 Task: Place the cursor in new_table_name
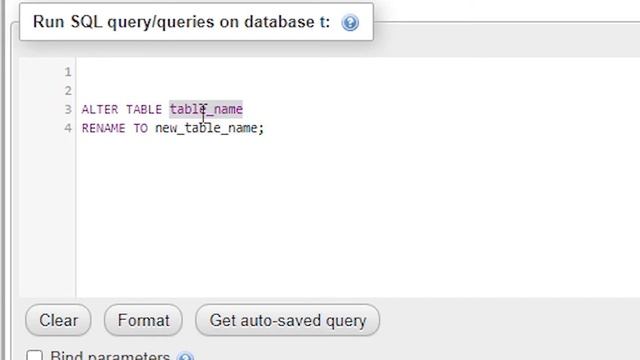[x=206, y=128]
